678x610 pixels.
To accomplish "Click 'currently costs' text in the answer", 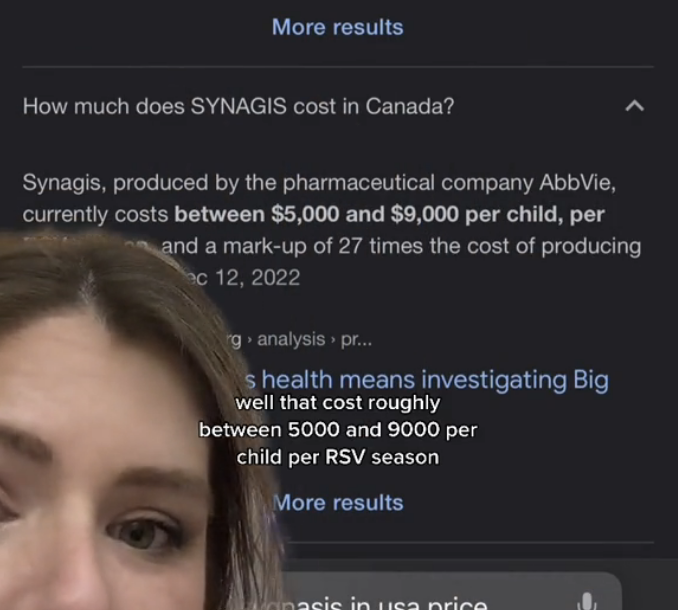I will (x=95, y=214).
